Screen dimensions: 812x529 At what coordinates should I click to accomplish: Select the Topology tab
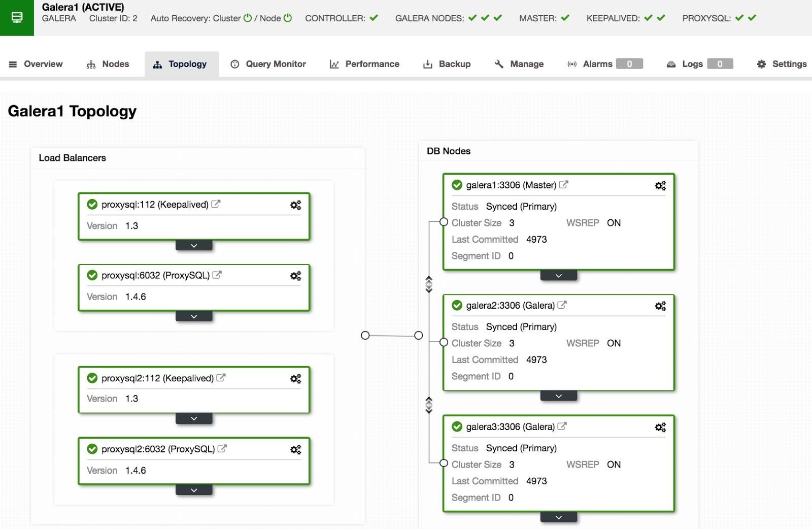(182, 64)
